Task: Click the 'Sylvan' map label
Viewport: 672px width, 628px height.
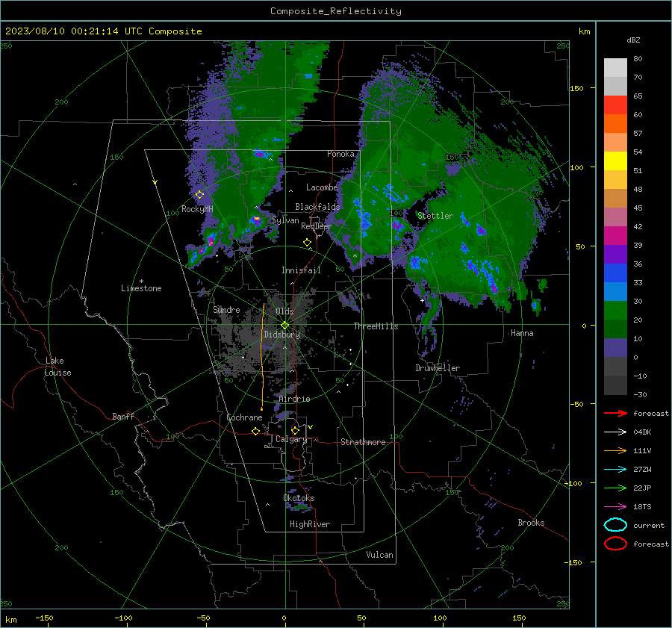Action: point(285,220)
